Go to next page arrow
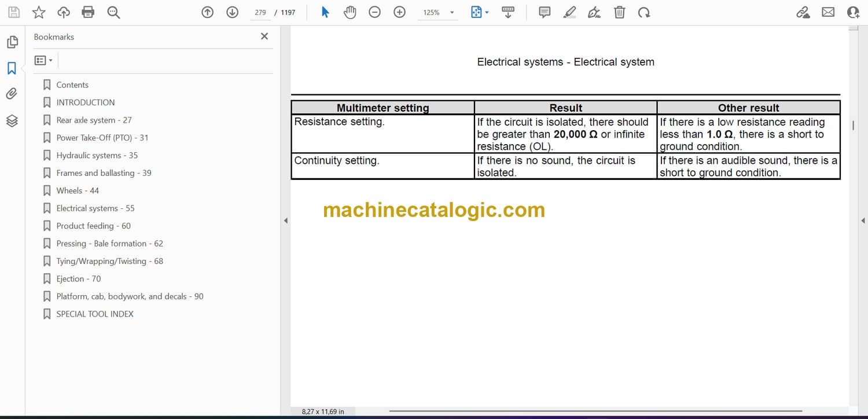Viewport: 868px width, 419px height. 232,12
